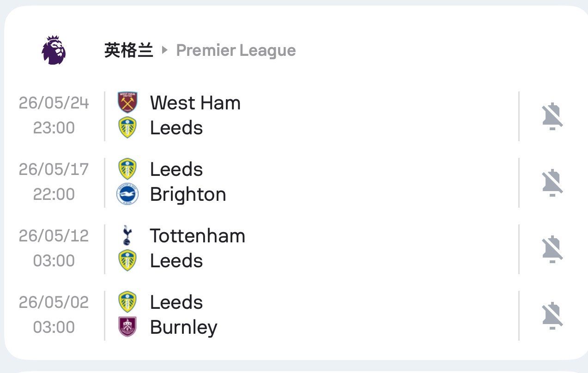588x373 pixels.
Task: Select the West Ham team name
Action: (195, 102)
